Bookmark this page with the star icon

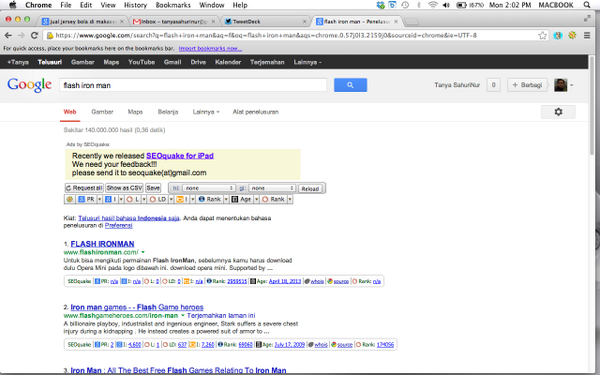pos(542,36)
